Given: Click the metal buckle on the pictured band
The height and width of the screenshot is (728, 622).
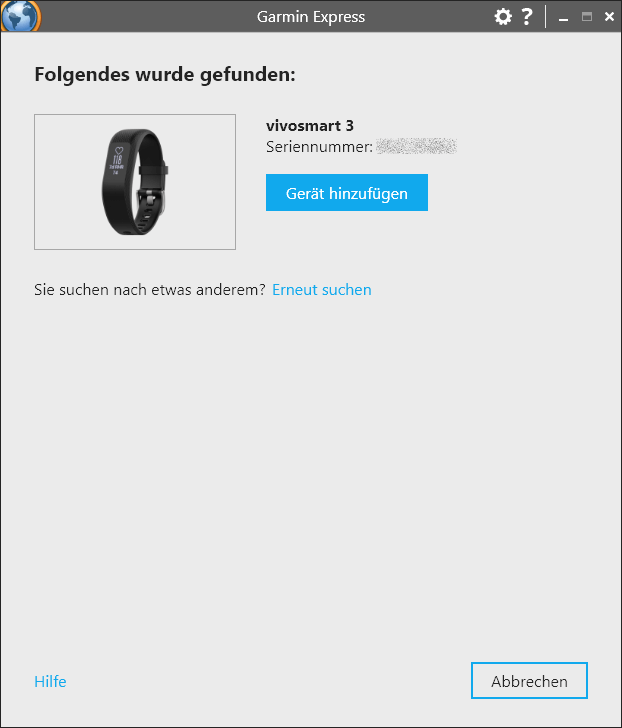Looking at the screenshot, I should click(152, 202).
